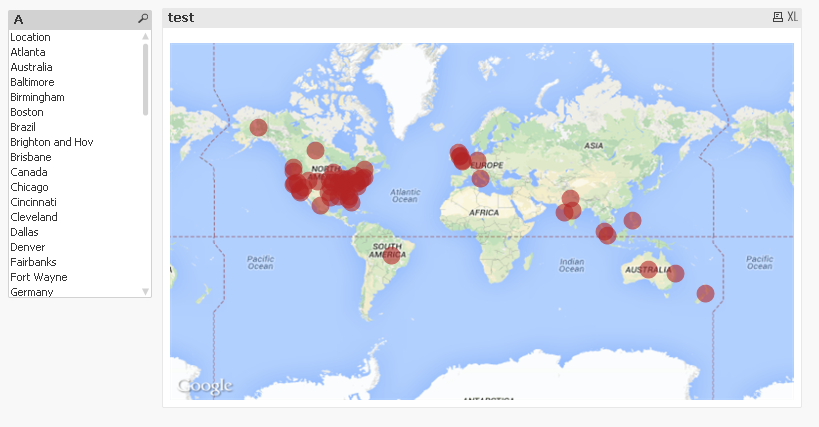Click the red marker over Mexico
Image resolution: width=819 pixels, height=427 pixels.
[320, 205]
